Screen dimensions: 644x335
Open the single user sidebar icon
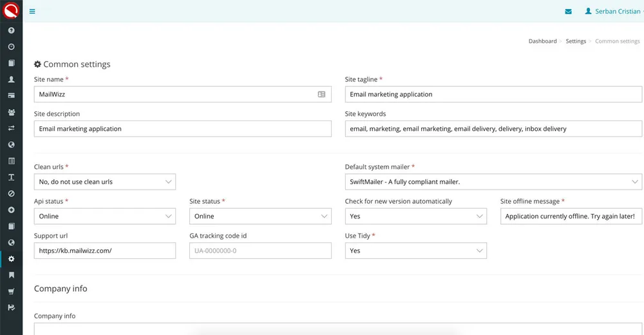click(12, 79)
